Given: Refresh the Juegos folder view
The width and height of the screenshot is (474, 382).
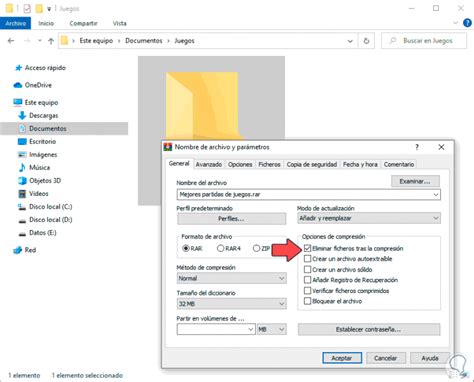Looking at the screenshot, I should [x=366, y=41].
